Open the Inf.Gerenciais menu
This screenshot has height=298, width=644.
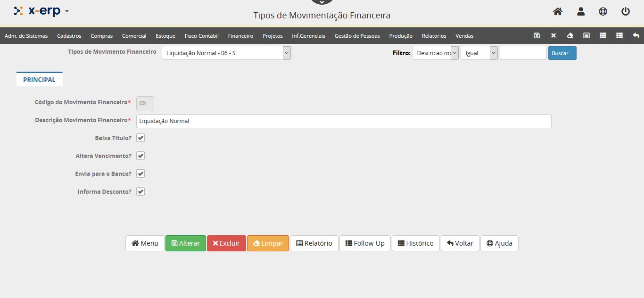[308, 36]
